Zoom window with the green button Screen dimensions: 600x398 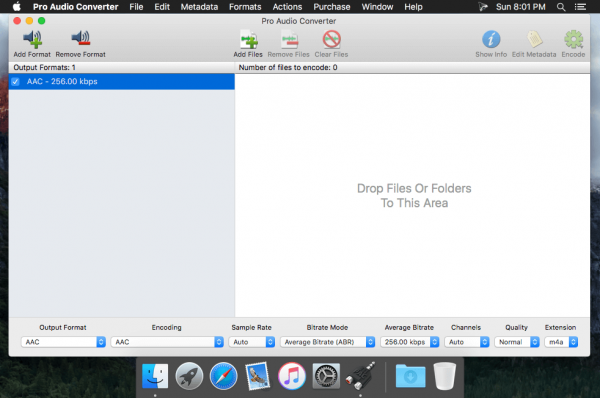point(41,21)
